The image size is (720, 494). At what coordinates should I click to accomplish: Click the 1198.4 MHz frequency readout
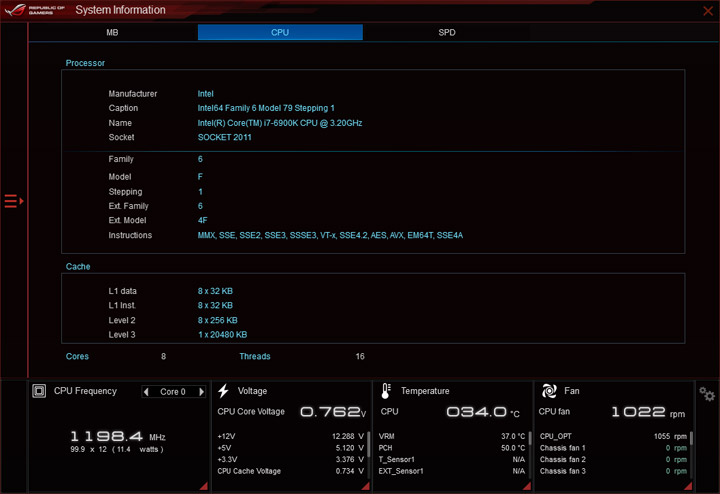(x=118, y=436)
